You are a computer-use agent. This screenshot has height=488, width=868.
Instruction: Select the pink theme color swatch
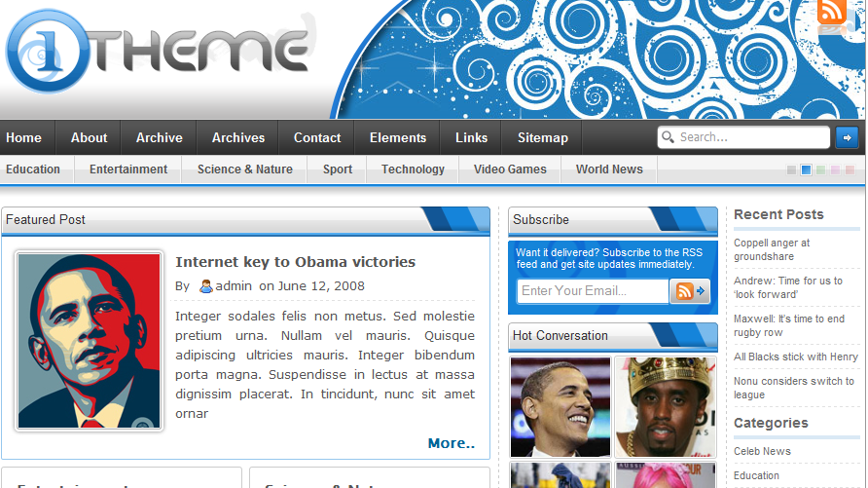click(x=835, y=169)
